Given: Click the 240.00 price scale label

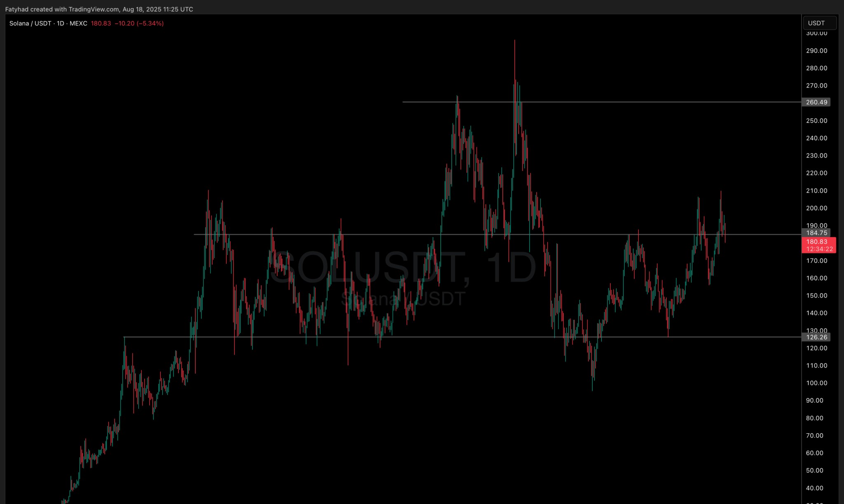Looking at the screenshot, I should (816, 138).
